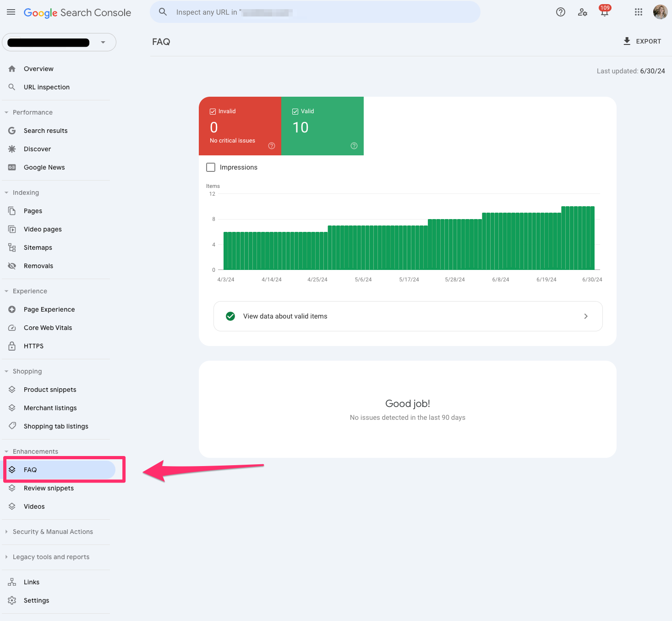Screen dimensions: 672x621
Task: Click the HTTPS padlock icon
Action: tap(12, 346)
